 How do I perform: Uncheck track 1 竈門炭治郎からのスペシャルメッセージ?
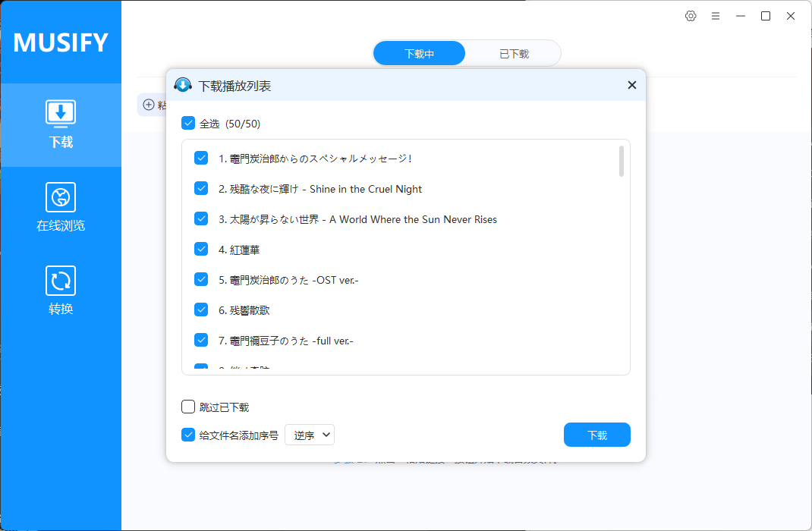coord(201,158)
